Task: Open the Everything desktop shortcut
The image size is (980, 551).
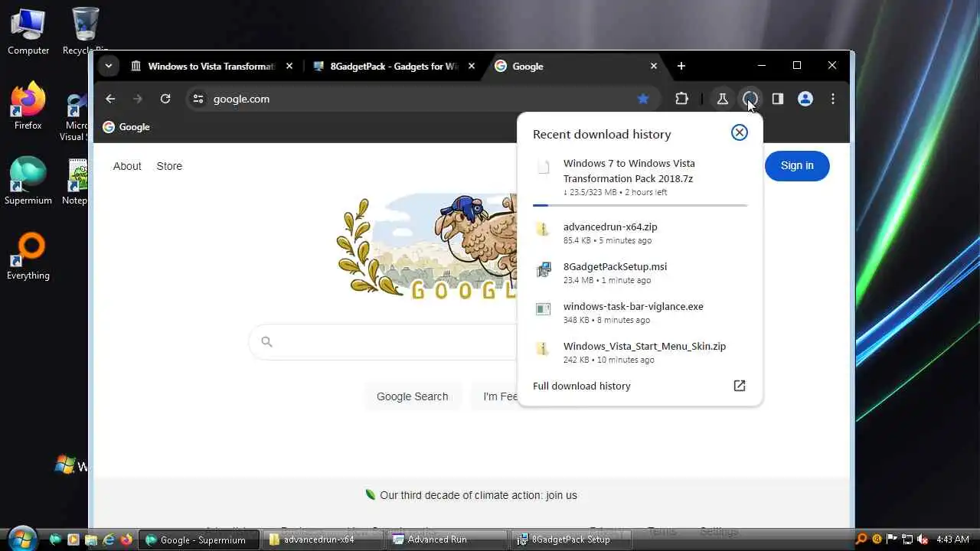Action: (28, 257)
